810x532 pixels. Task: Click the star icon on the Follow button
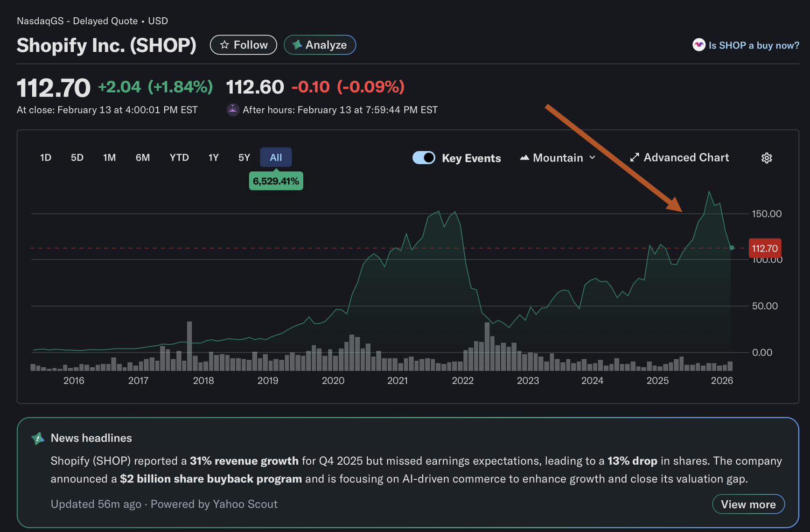224,45
